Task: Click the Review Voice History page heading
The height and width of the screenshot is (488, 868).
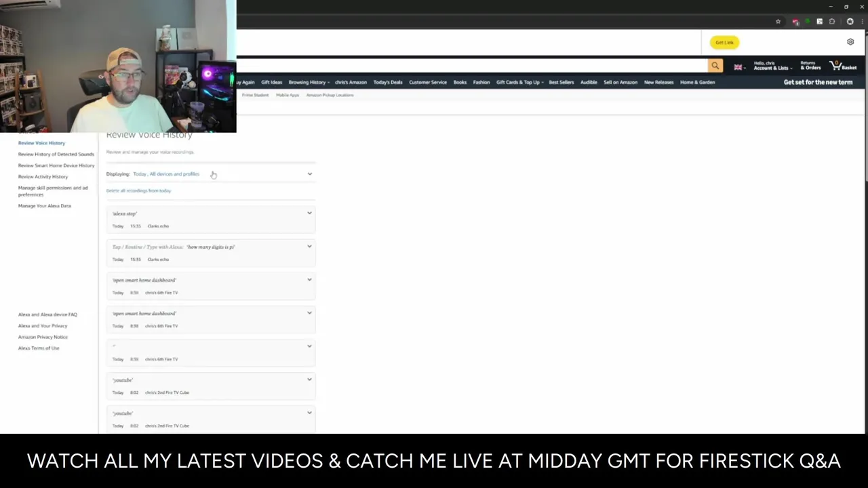Action: coord(149,135)
